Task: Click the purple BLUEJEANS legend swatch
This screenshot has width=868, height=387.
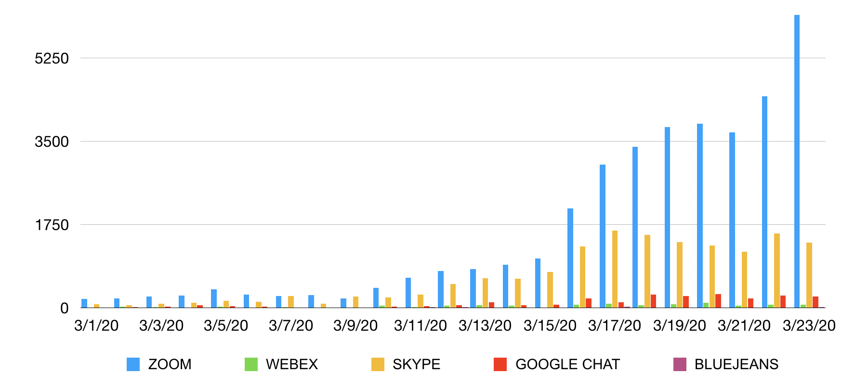Action: pyautogui.click(x=680, y=364)
